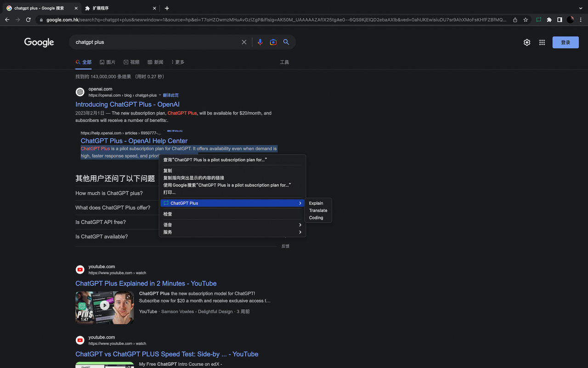Click the 登录 sign-in button
Image resolution: width=588 pixels, height=368 pixels.
(x=565, y=42)
